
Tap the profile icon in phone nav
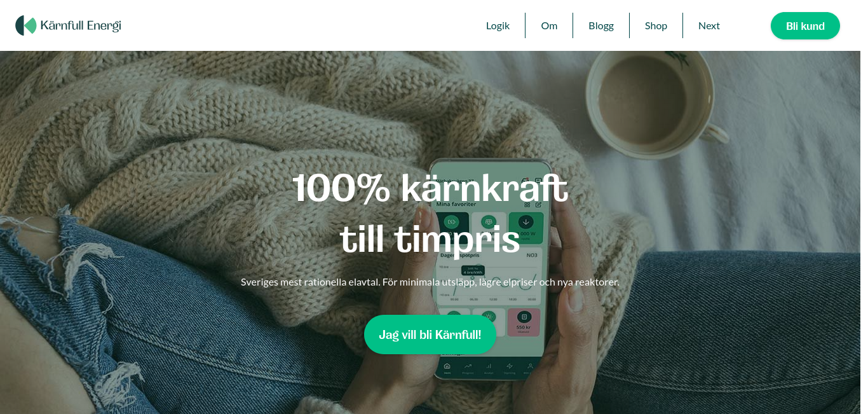(x=530, y=367)
